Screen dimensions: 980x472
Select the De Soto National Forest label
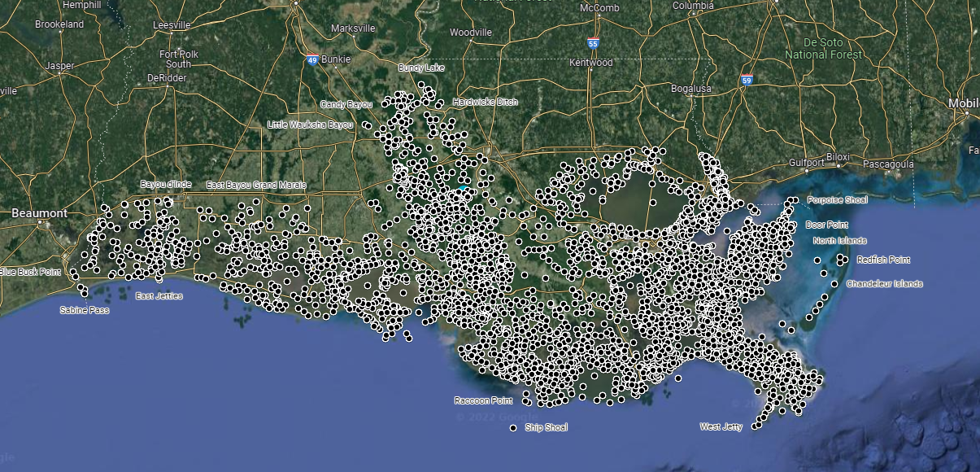824,46
